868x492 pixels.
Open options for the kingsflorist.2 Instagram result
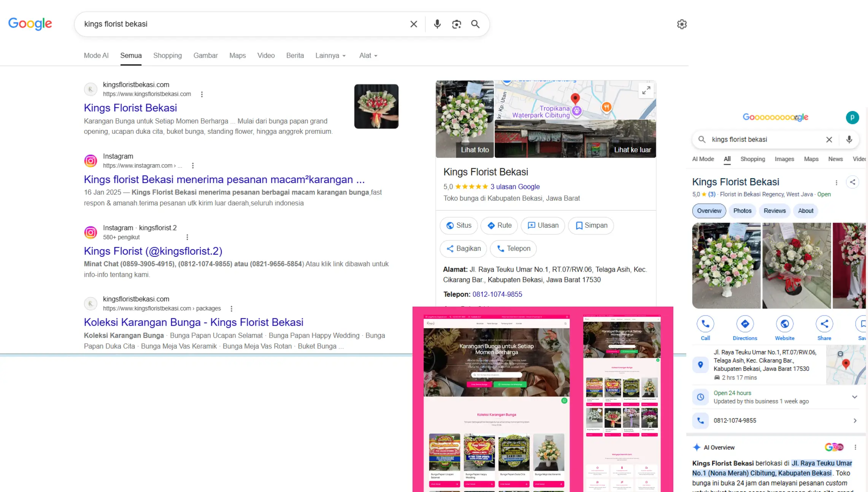187,237
